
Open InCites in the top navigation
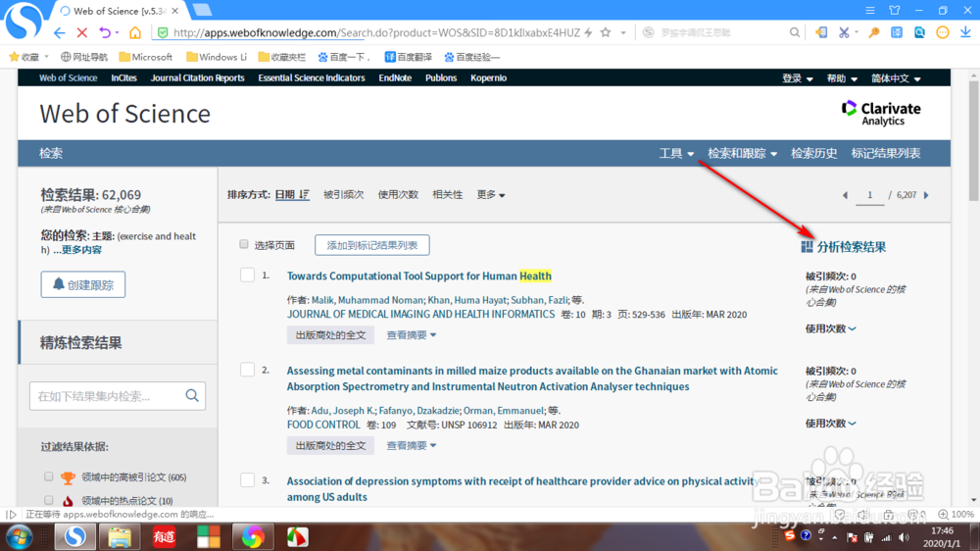point(123,78)
